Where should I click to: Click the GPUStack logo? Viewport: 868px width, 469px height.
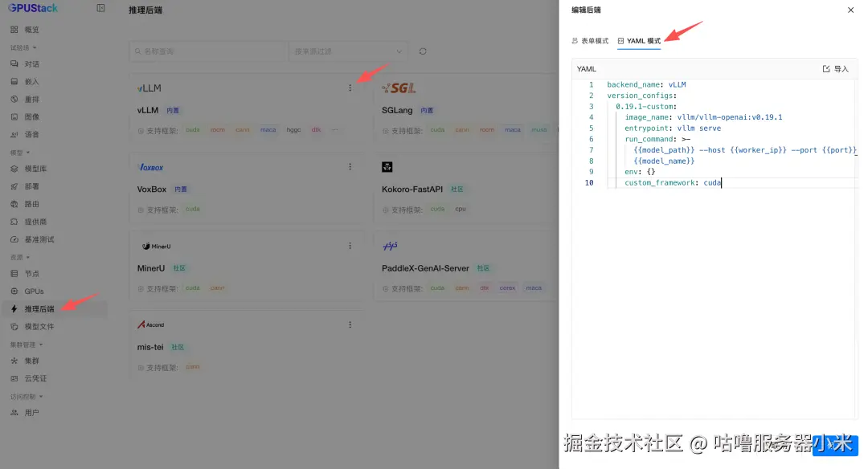(x=32, y=8)
